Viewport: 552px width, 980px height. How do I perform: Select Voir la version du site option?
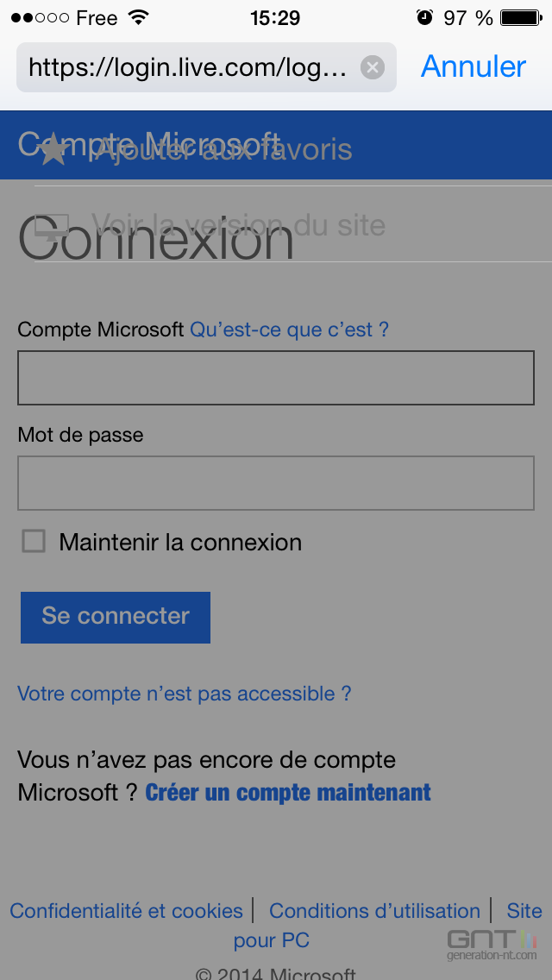238,224
